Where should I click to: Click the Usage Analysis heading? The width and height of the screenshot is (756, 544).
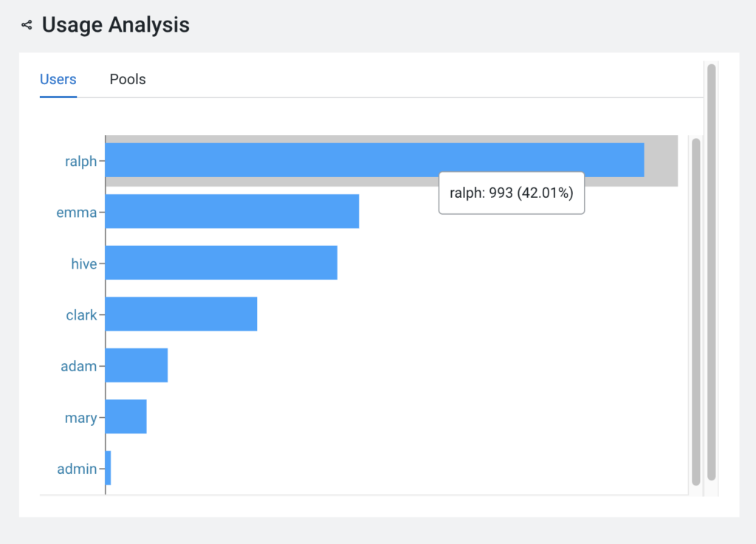(115, 25)
